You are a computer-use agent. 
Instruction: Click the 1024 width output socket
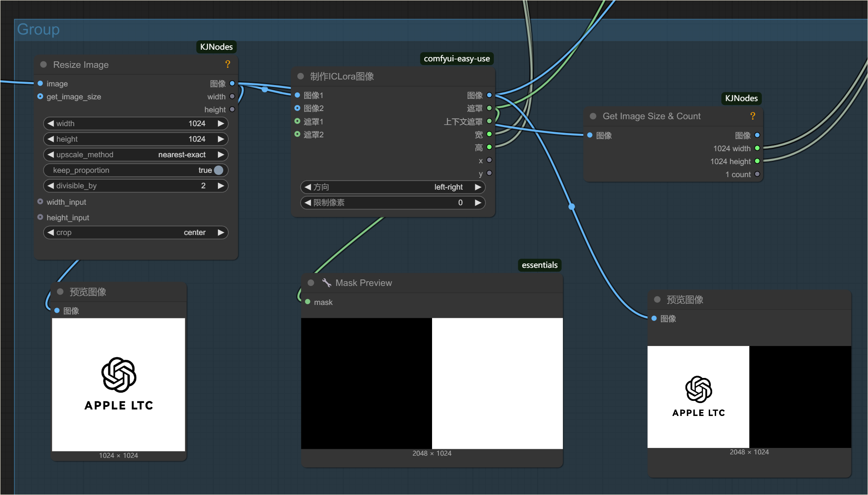click(757, 148)
